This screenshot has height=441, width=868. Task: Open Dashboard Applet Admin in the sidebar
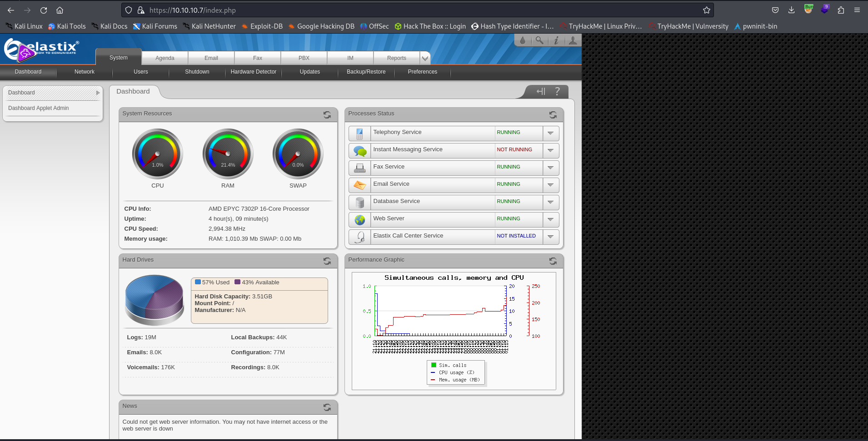click(38, 108)
